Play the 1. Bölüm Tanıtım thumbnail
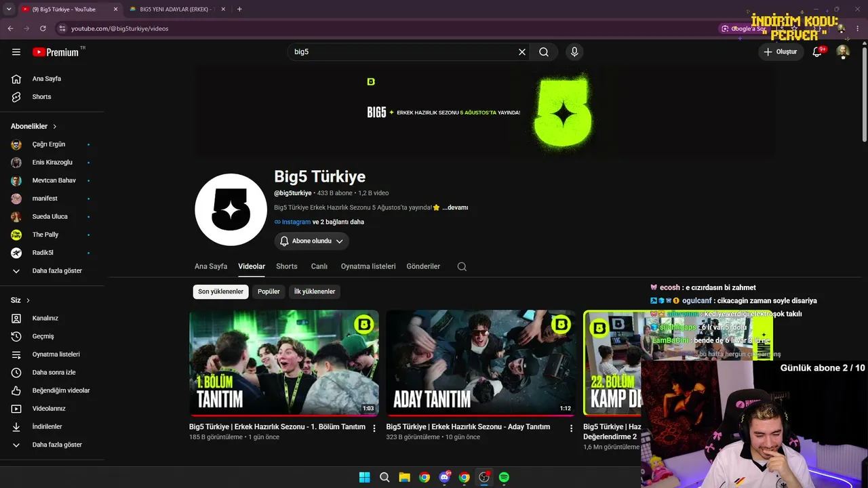Screen dimensions: 868x488 284,363
